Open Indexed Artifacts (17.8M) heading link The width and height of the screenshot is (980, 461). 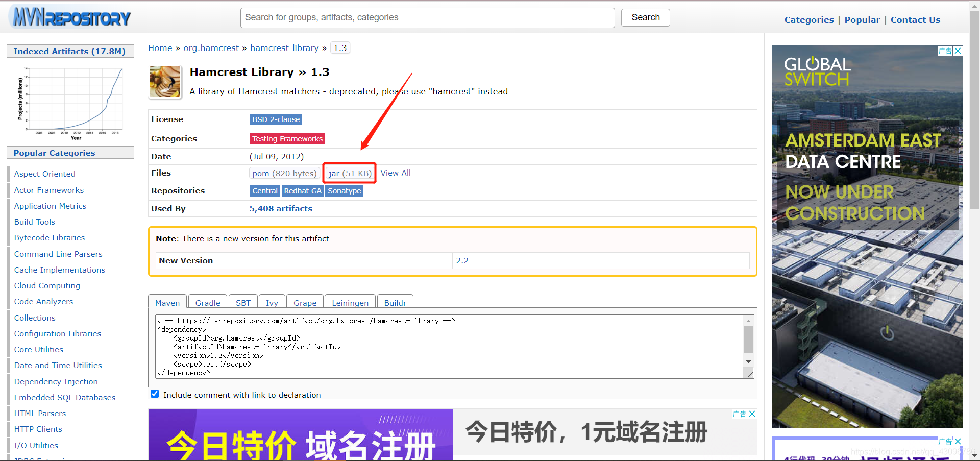pos(69,51)
